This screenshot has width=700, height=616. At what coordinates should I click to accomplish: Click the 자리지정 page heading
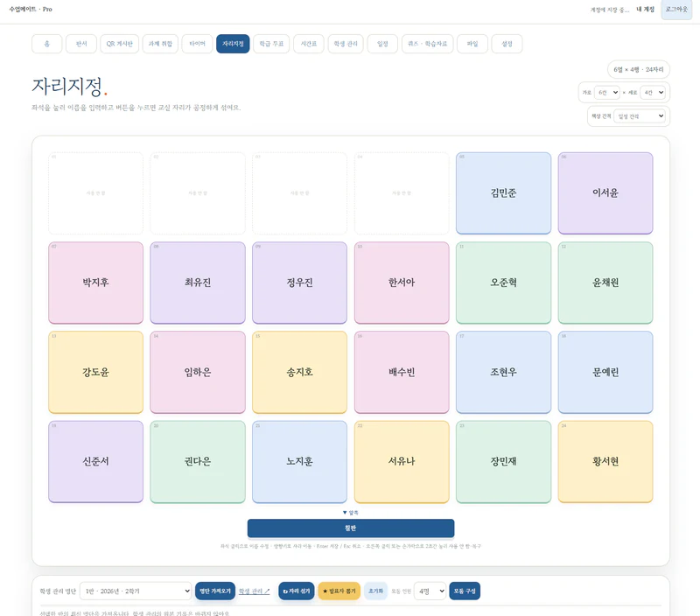[x=69, y=86]
